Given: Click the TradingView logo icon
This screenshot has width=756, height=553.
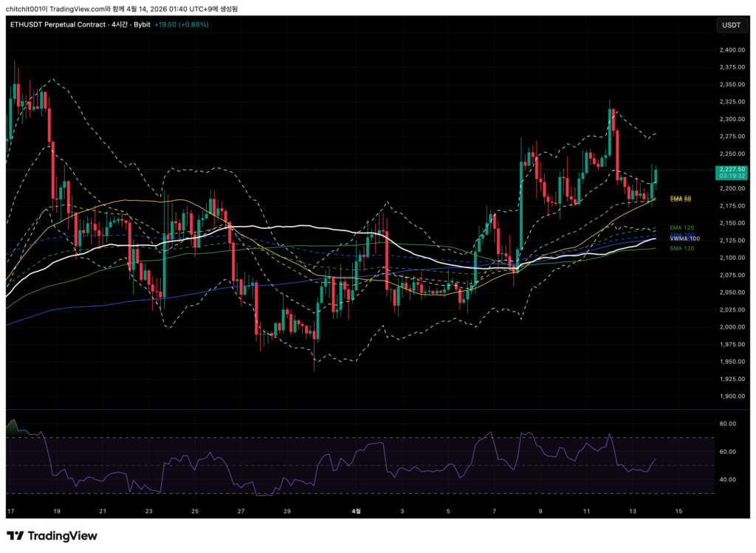Looking at the screenshot, I should (x=16, y=536).
